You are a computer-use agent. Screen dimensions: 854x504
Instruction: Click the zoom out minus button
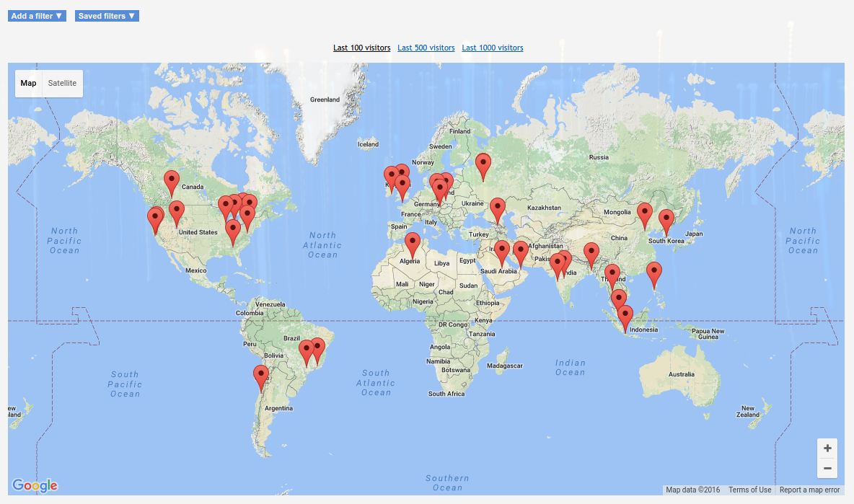tap(827, 468)
